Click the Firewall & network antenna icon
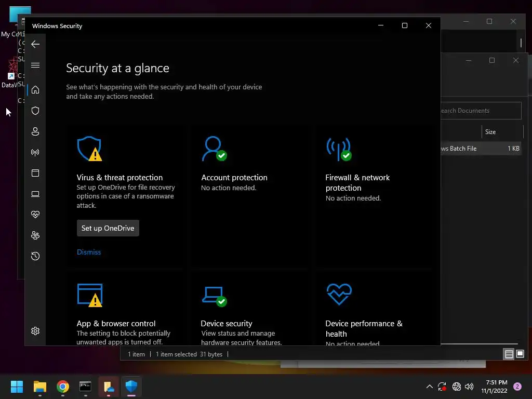This screenshot has width=532, height=399. click(x=339, y=149)
